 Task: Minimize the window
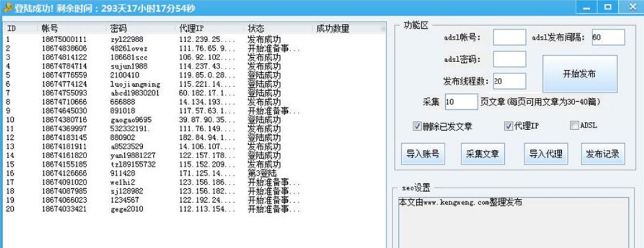(587, 8)
